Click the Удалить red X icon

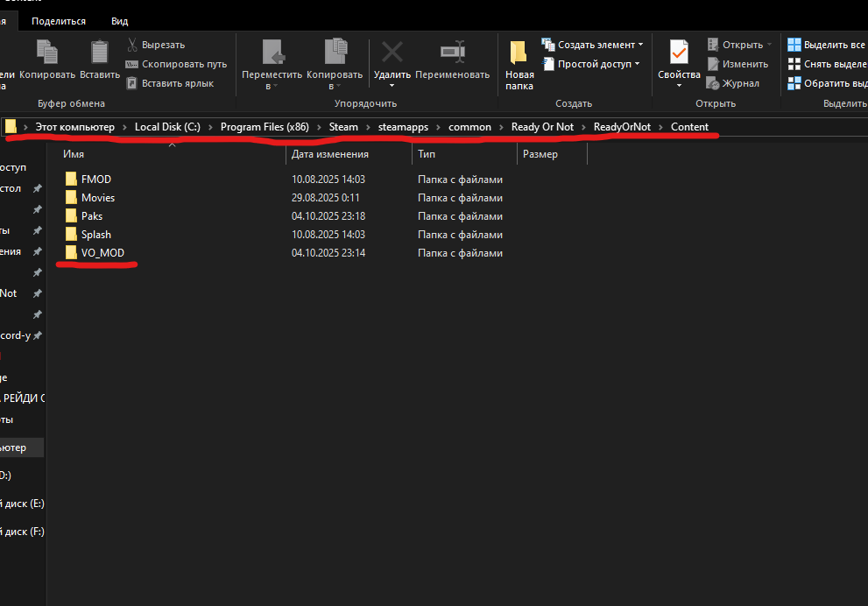[392, 53]
